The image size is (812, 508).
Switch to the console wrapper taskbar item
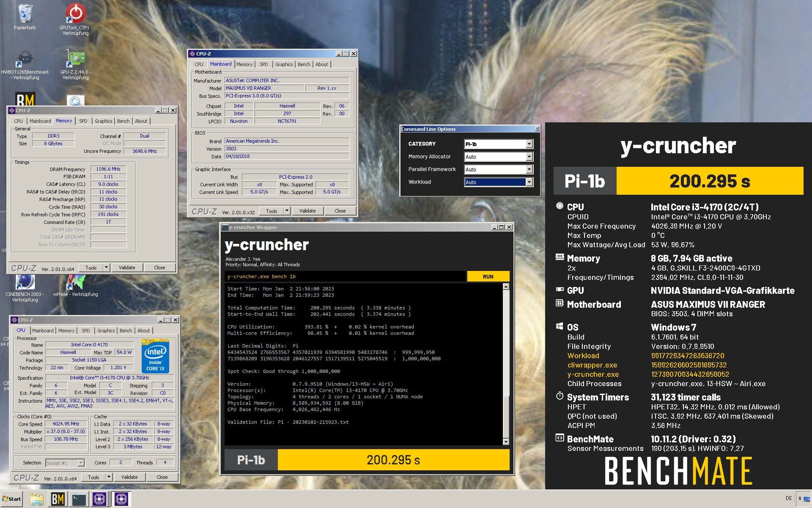(79, 499)
